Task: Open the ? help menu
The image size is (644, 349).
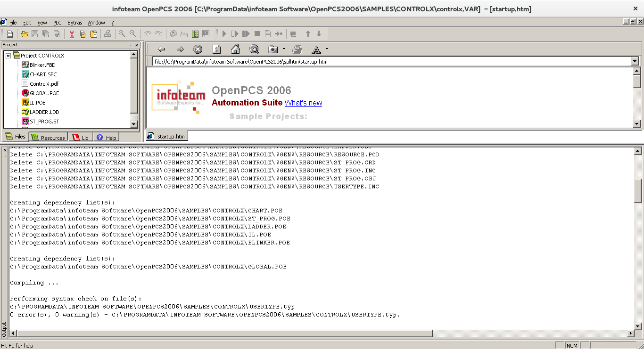Action: click(113, 23)
